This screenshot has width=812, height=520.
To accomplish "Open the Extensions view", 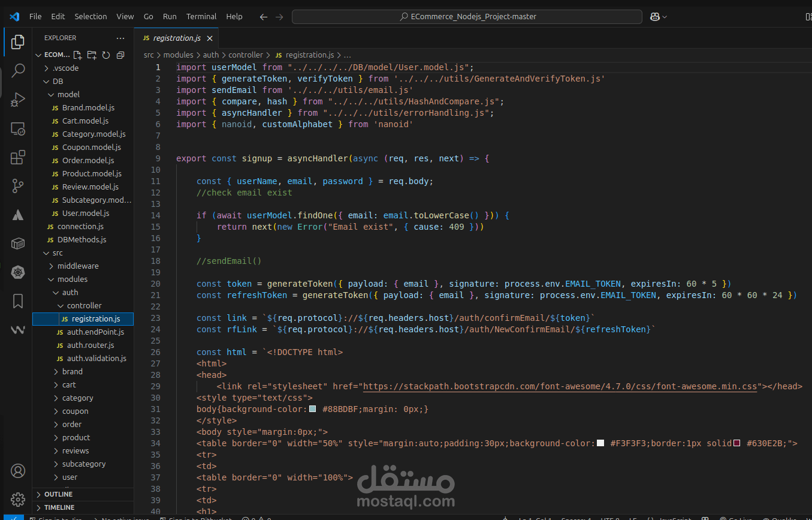I will tap(18, 157).
